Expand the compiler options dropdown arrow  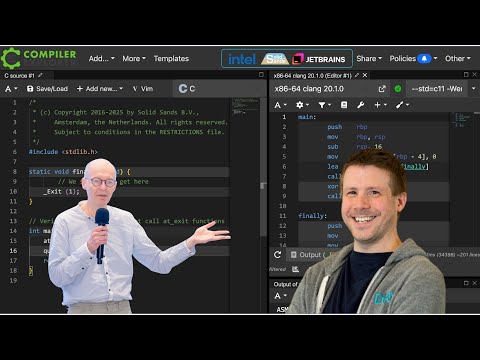pyautogui.click(x=473, y=89)
